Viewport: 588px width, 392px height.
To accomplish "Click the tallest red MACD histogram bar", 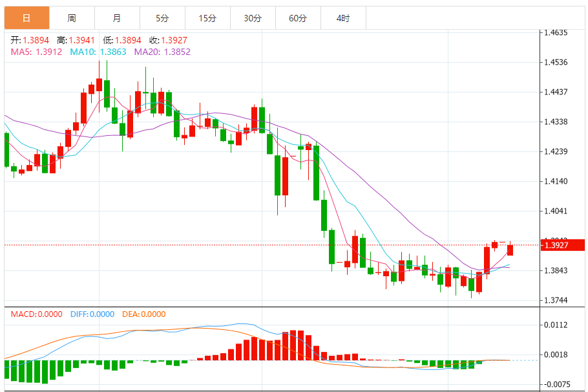I will point(293,345).
